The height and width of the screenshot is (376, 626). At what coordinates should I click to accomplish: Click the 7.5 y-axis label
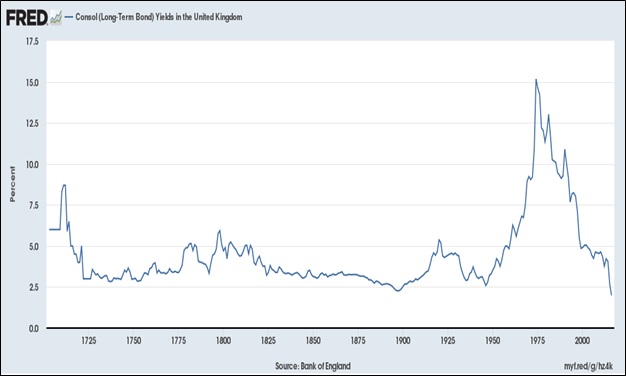tap(34, 206)
